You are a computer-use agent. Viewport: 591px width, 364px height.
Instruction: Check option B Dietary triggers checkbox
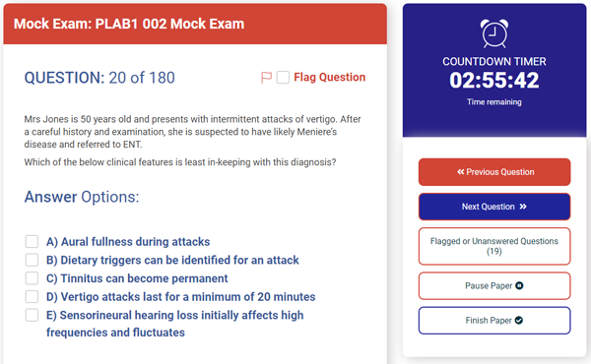click(x=32, y=260)
